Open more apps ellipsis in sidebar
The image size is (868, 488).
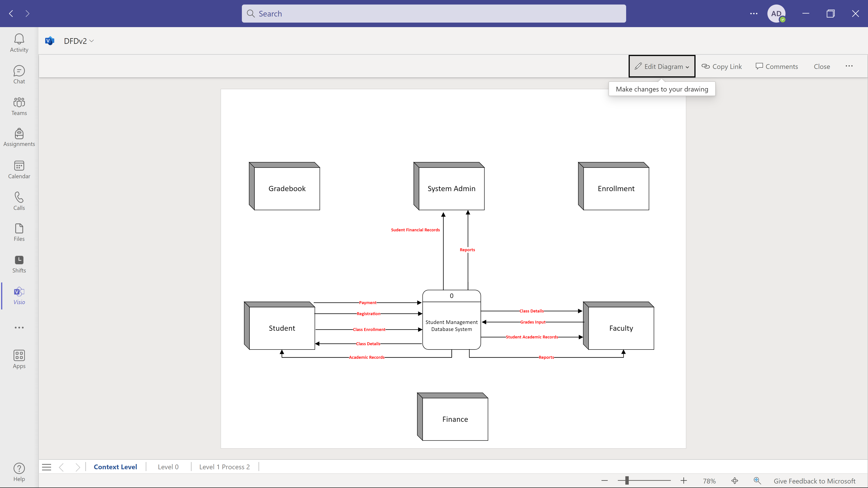pyautogui.click(x=19, y=327)
